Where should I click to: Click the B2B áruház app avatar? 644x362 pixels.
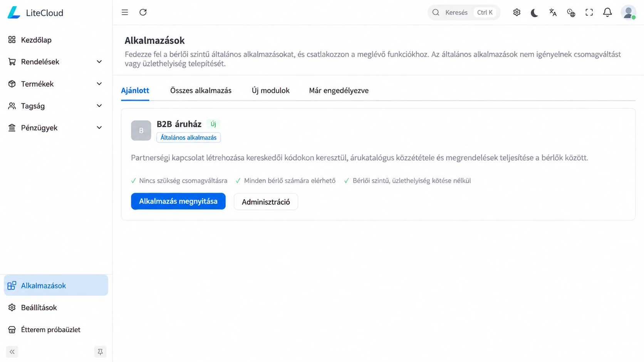141,130
